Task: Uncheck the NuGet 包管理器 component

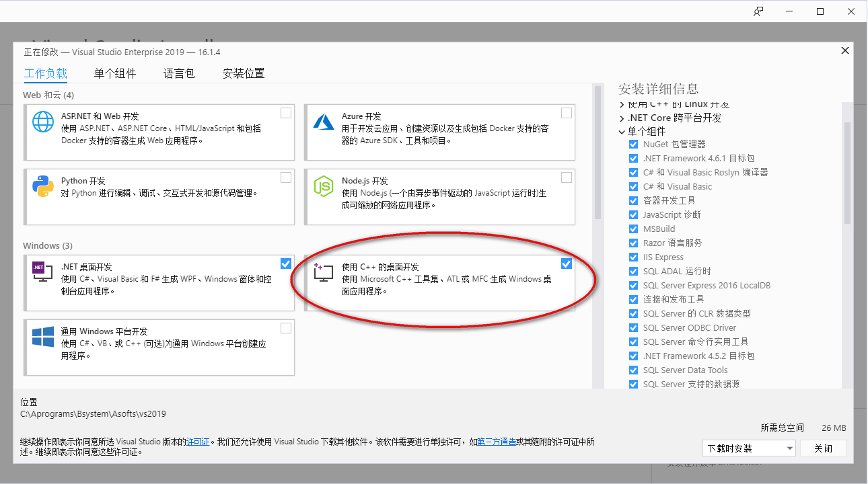Action: 633,144
